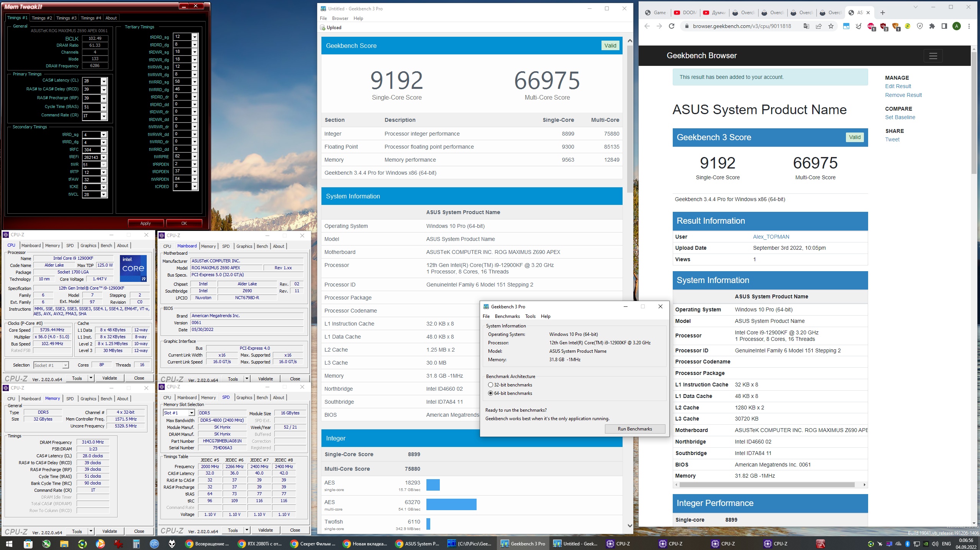Expand Tools dropdown arrow in CPU-Z CPU window
The width and height of the screenshot is (980, 550).
pyautogui.click(x=91, y=378)
